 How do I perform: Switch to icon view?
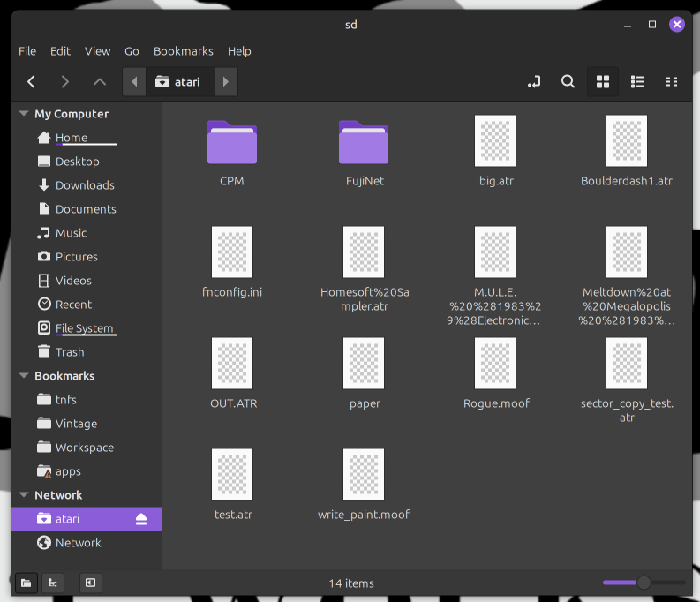click(603, 82)
